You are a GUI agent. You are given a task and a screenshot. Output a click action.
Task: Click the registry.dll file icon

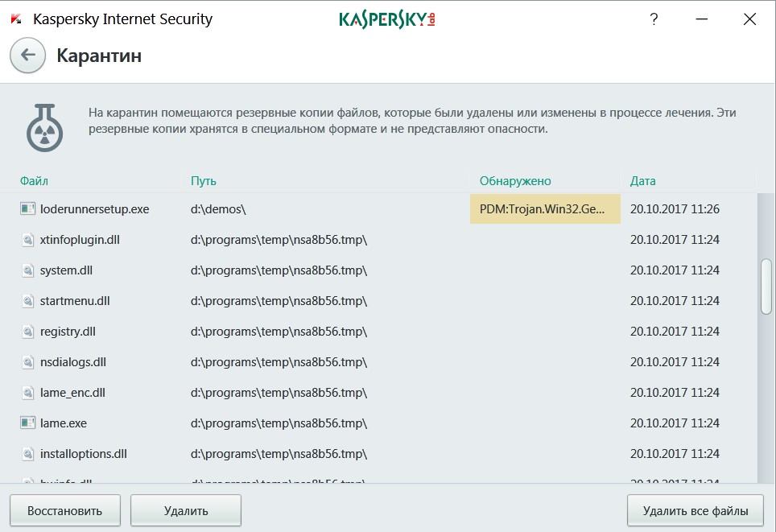pos(28,332)
